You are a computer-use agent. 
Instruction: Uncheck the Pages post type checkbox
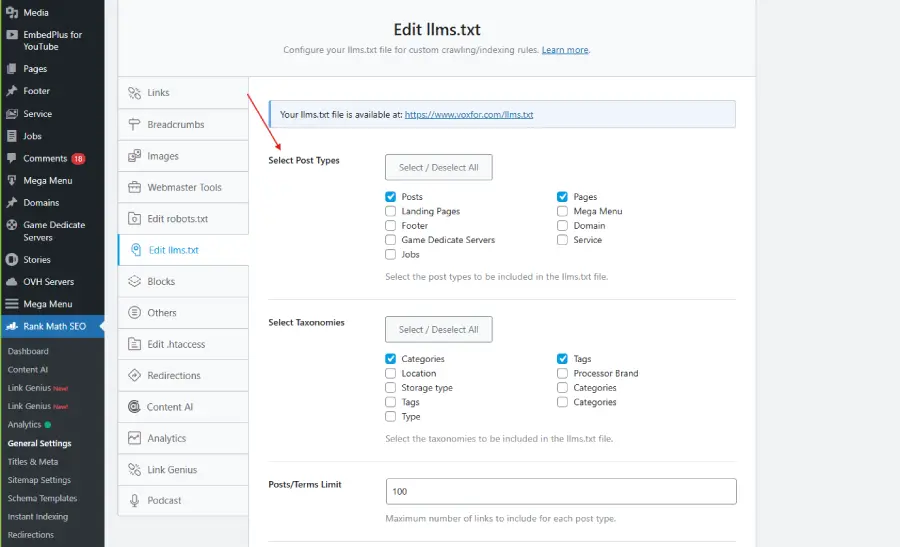[x=562, y=197]
